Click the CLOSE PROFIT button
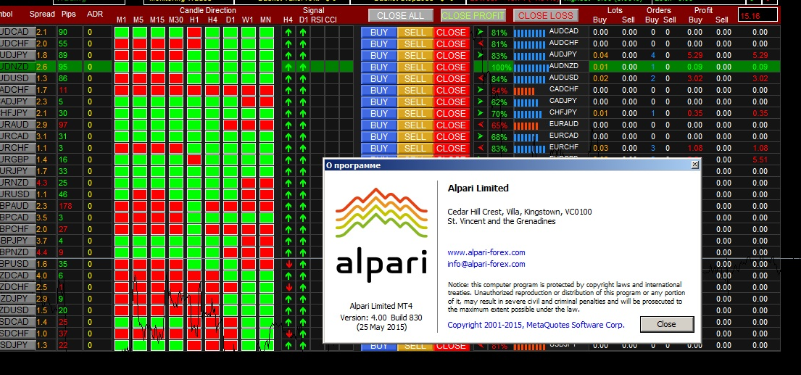Viewport: 801px width, 375px height. pyautogui.click(x=473, y=16)
